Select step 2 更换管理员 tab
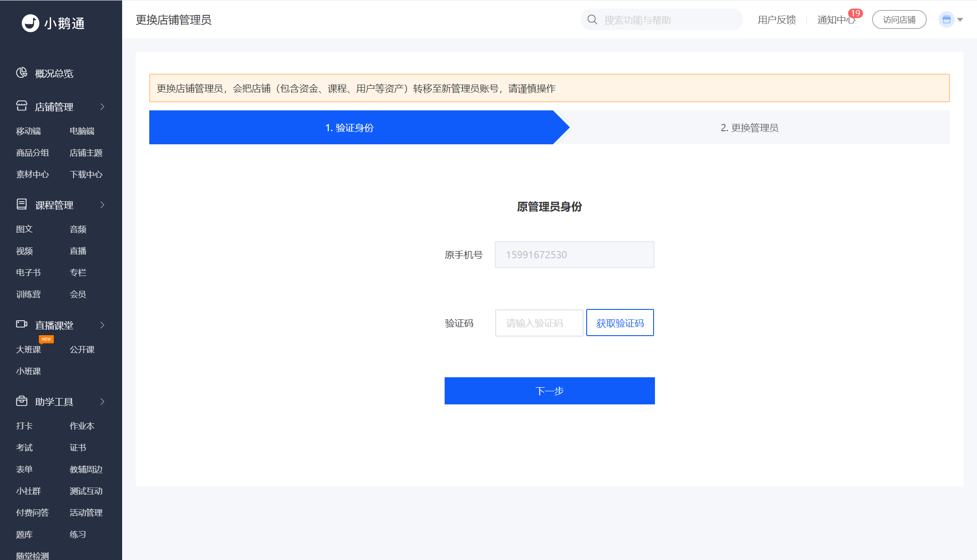The width and height of the screenshot is (977, 560). pyautogui.click(x=749, y=128)
